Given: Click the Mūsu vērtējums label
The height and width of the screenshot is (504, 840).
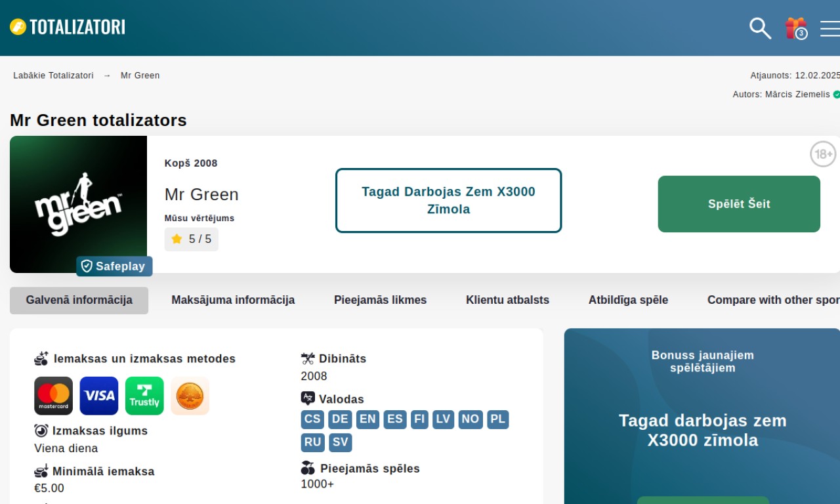Looking at the screenshot, I should pos(199,219).
